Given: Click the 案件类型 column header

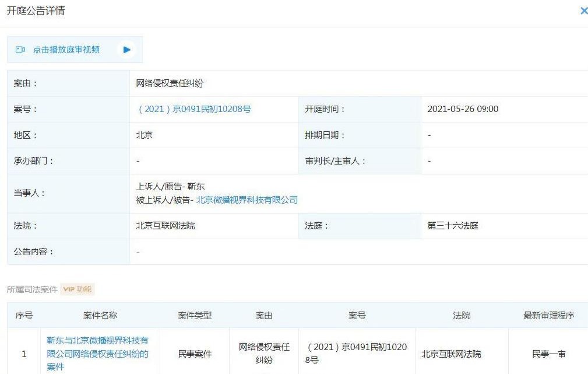Looking at the screenshot, I should pos(195,315).
